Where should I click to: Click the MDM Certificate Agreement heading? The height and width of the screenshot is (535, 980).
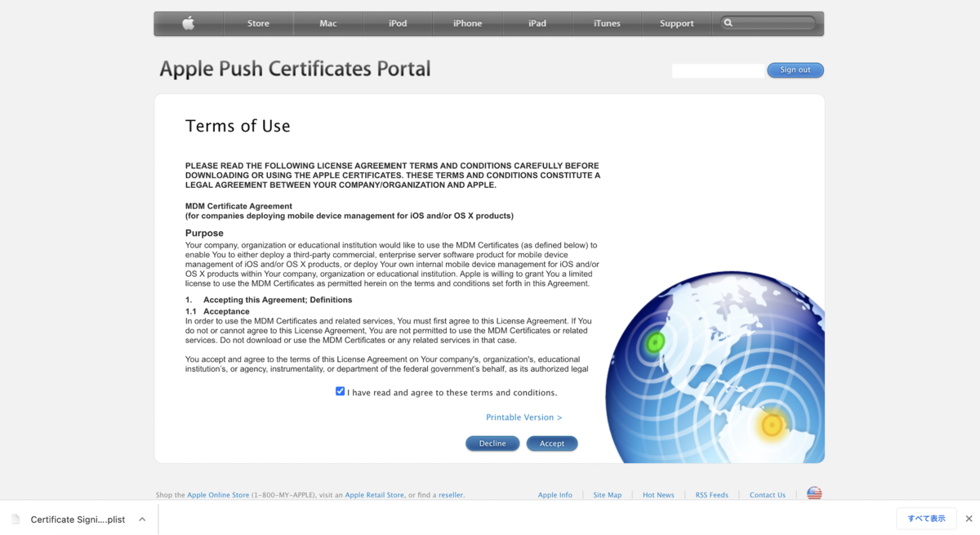click(x=238, y=206)
